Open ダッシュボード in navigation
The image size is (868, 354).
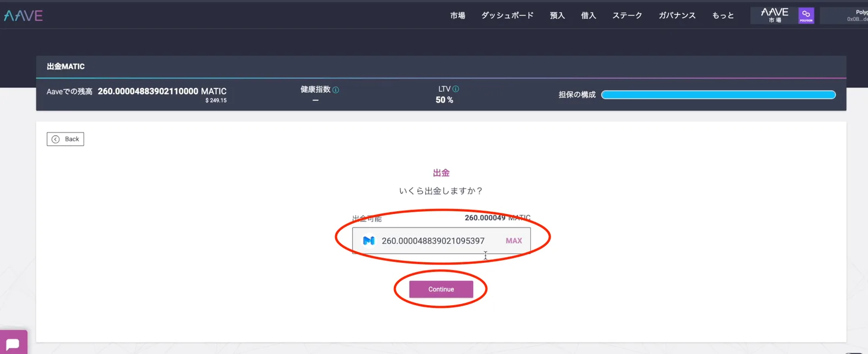[507, 16]
